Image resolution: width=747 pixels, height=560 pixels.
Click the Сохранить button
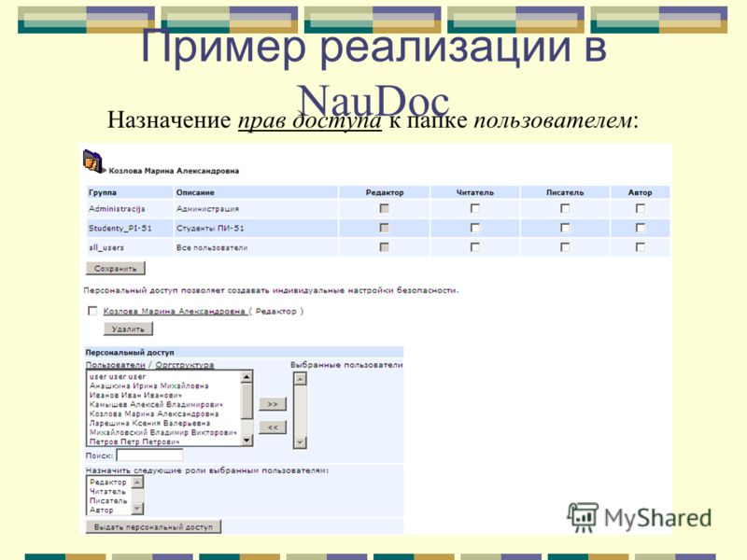point(115,269)
